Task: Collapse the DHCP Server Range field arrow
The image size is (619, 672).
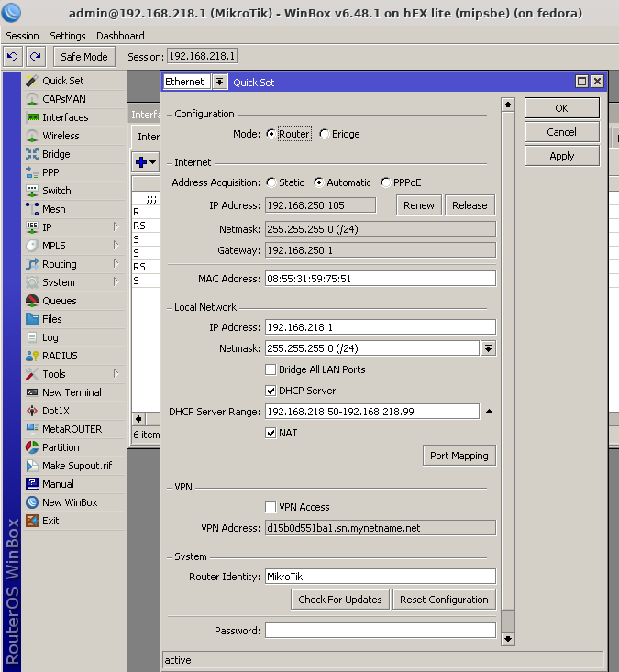Action: tap(489, 412)
